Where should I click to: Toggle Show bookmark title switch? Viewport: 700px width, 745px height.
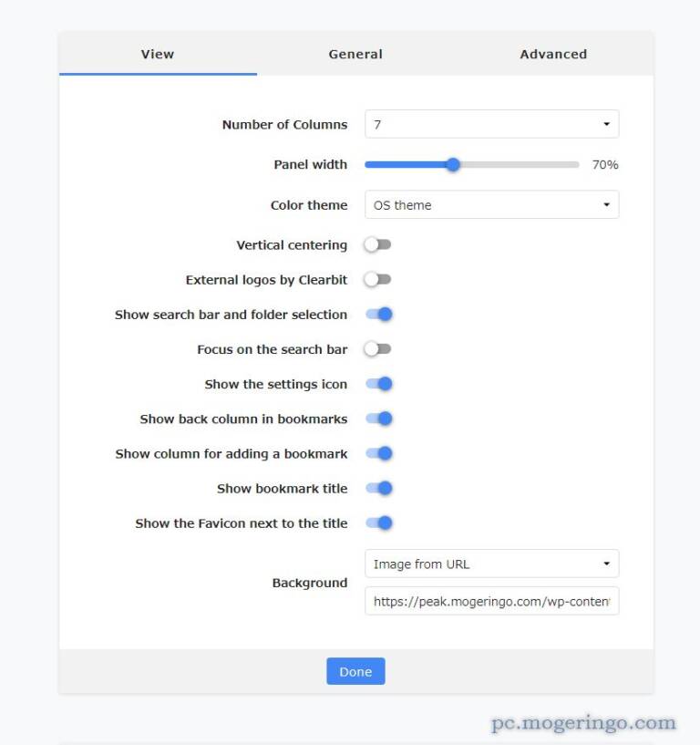pyautogui.click(x=378, y=489)
